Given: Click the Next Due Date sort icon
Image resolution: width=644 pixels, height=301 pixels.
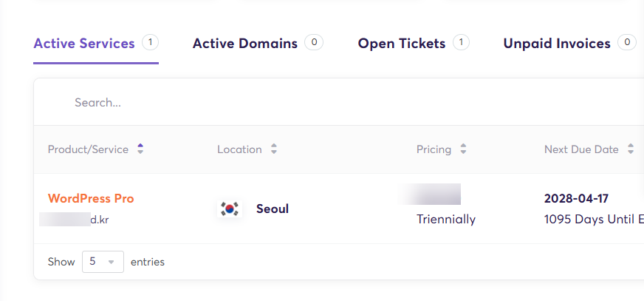Looking at the screenshot, I should [631, 149].
